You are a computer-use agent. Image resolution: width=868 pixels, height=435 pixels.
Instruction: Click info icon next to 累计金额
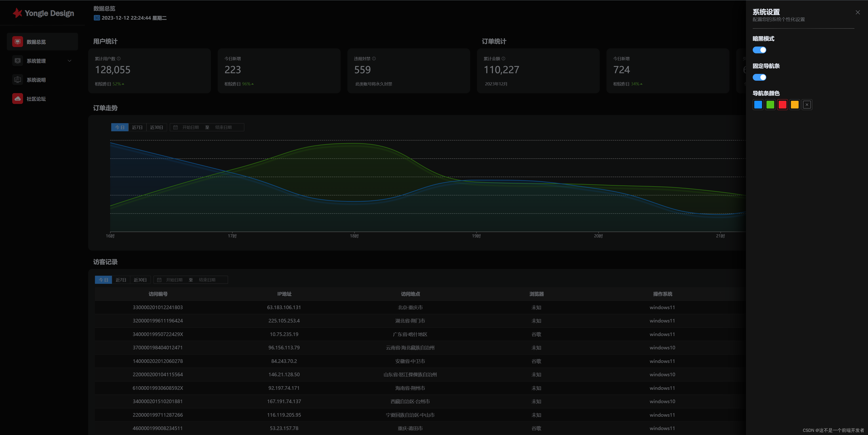click(x=503, y=59)
